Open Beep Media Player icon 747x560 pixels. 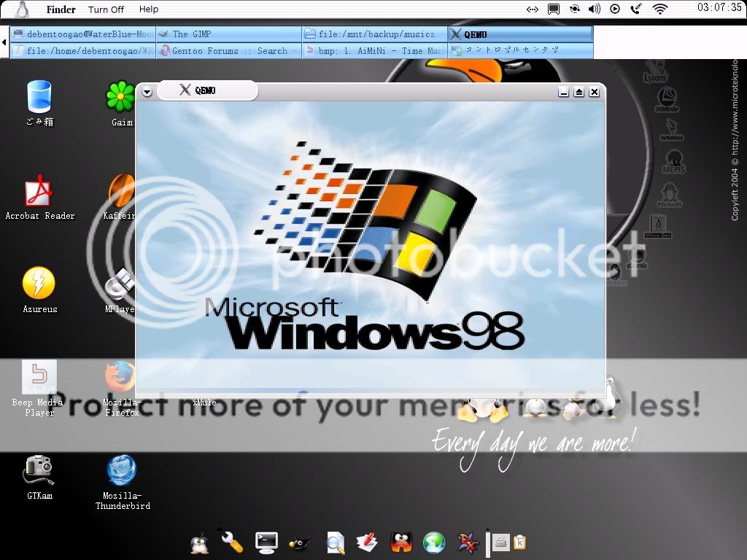tap(38, 388)
